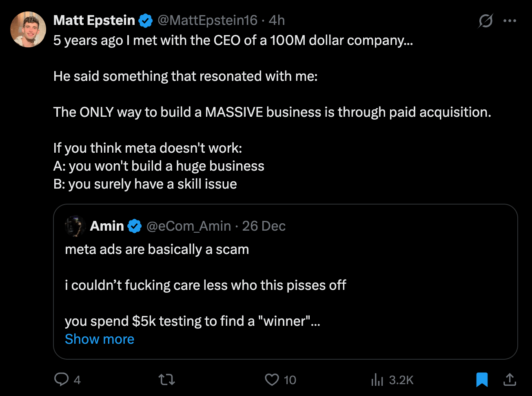Click the 4h timestamp link
532x396 pixels.
(277, 20)
